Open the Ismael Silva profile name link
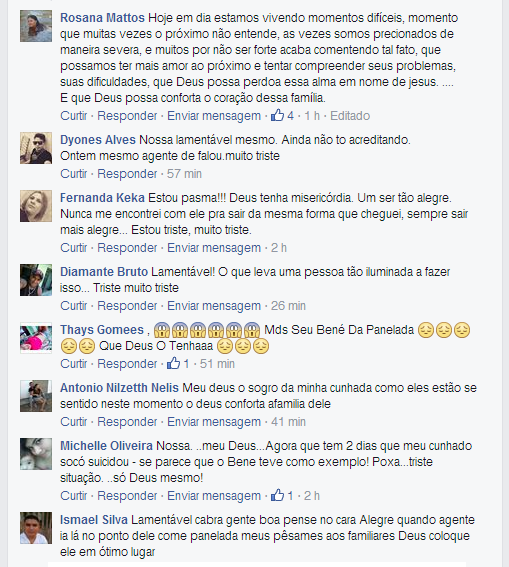509x567 pixels. click(x=94, y=520)
